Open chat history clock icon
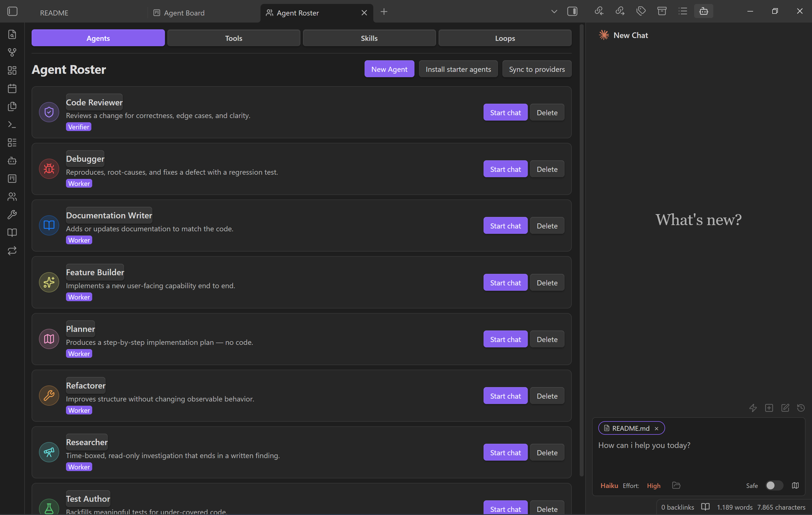The height and width of the screenshot is (515, 812). click(x=801, y=408)
